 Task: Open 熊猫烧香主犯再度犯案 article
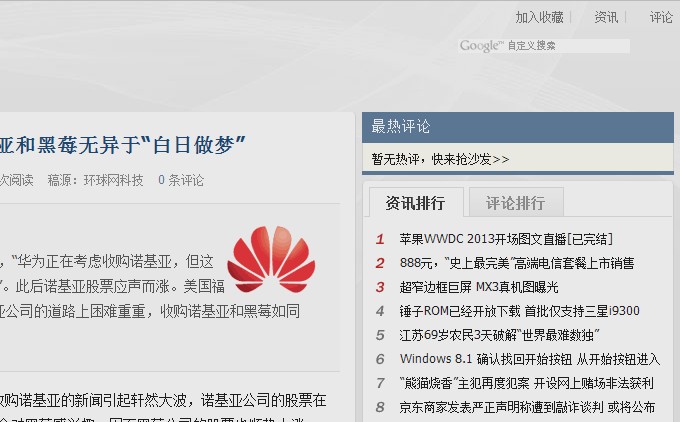click(x=526, y=383)
